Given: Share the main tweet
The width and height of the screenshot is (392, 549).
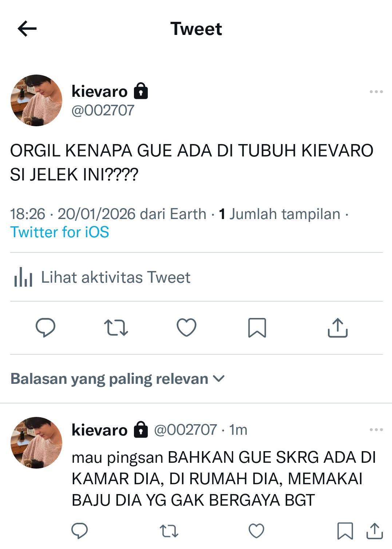Looking at the screenshot, I should click(338, 328).
